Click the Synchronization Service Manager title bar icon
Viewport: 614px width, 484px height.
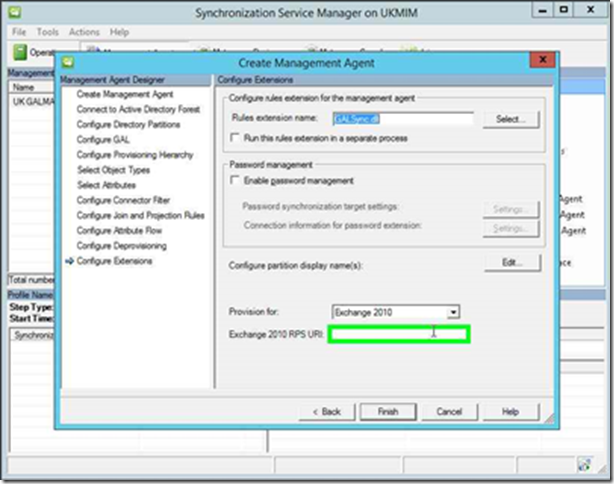[15, 13]
